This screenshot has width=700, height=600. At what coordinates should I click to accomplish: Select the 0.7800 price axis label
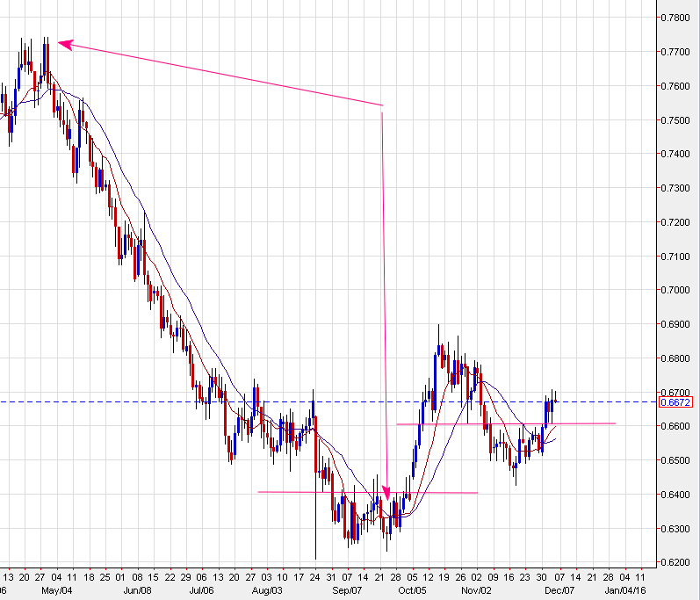(675, 18)
